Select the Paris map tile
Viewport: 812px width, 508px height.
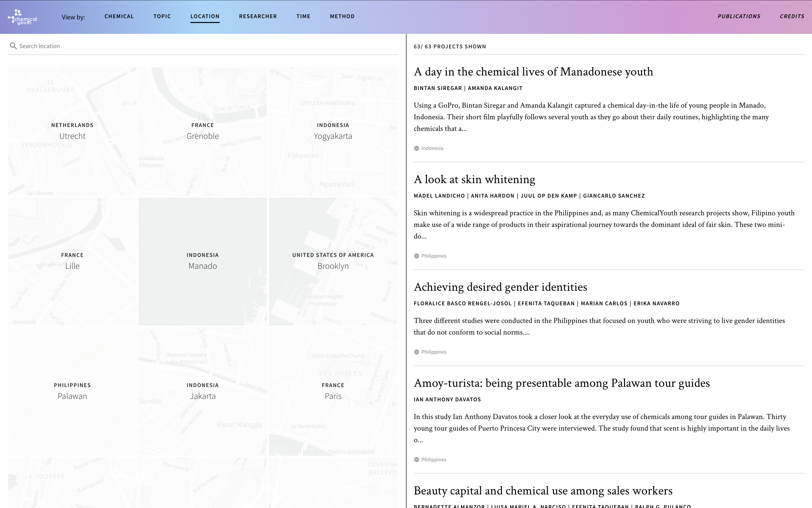(333, 391)
